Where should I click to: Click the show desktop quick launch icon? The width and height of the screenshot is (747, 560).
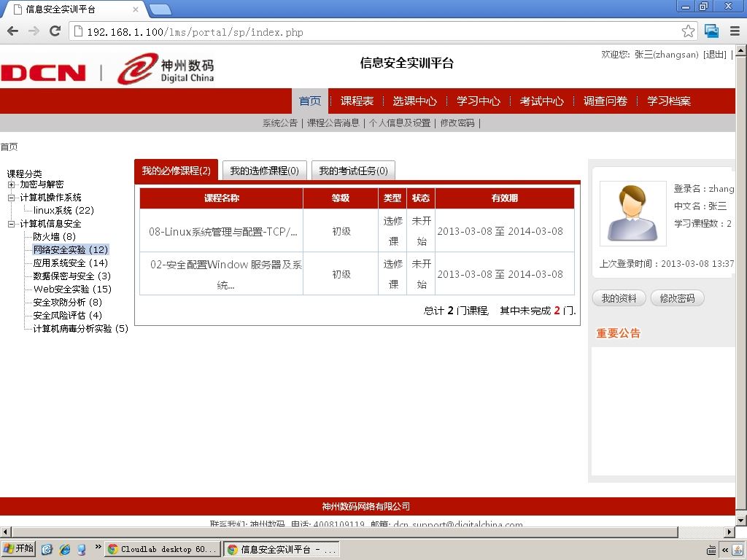pos(47,550)
